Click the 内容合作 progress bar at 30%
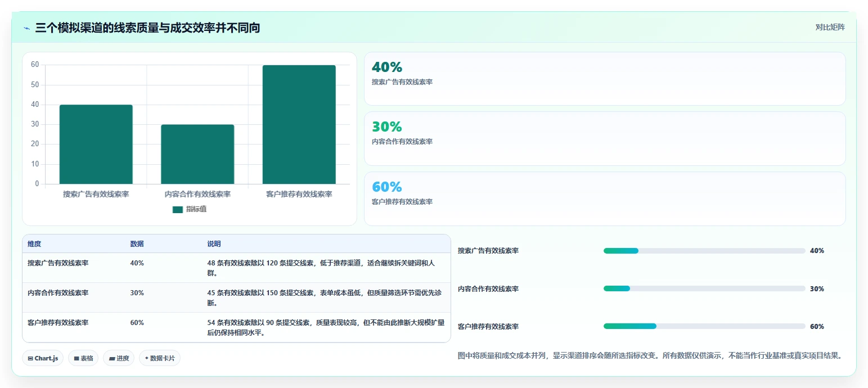The height and width of the screenshot is (388, 868). [x=704, y=288]
